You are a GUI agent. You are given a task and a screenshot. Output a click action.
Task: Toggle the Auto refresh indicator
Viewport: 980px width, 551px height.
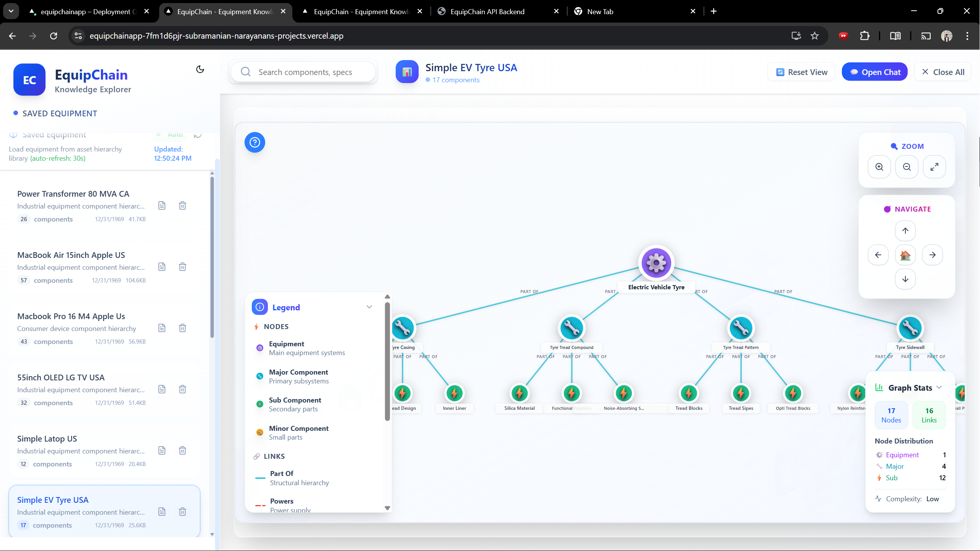pos(170,135)
